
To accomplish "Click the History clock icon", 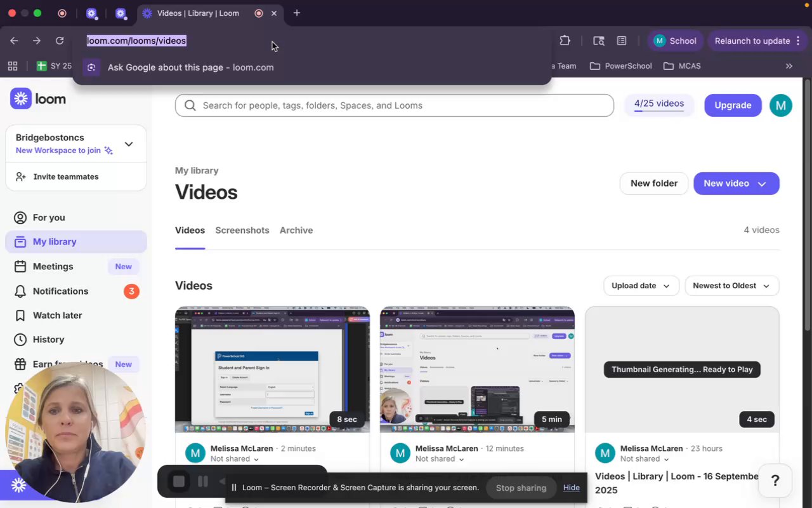I will click(20, 340).
